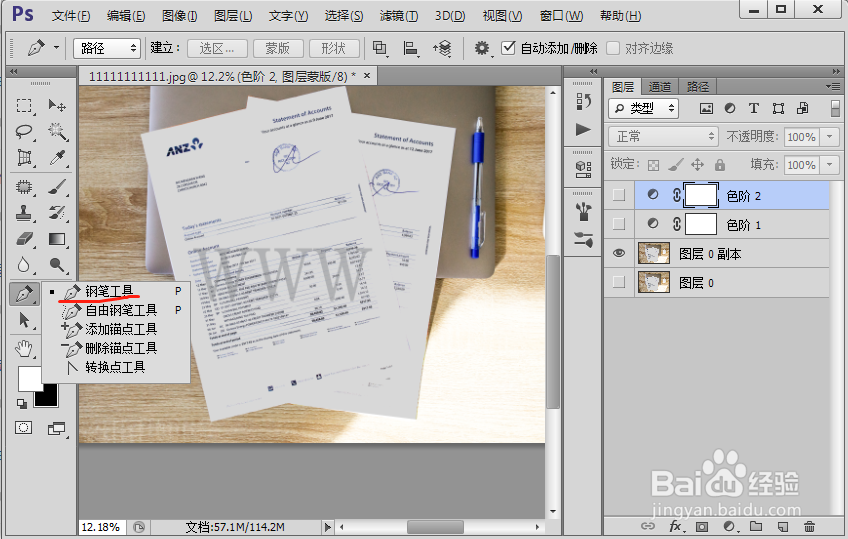848x539 pixels.
Task: Click the 形状 button
Action: pos(334,48)
